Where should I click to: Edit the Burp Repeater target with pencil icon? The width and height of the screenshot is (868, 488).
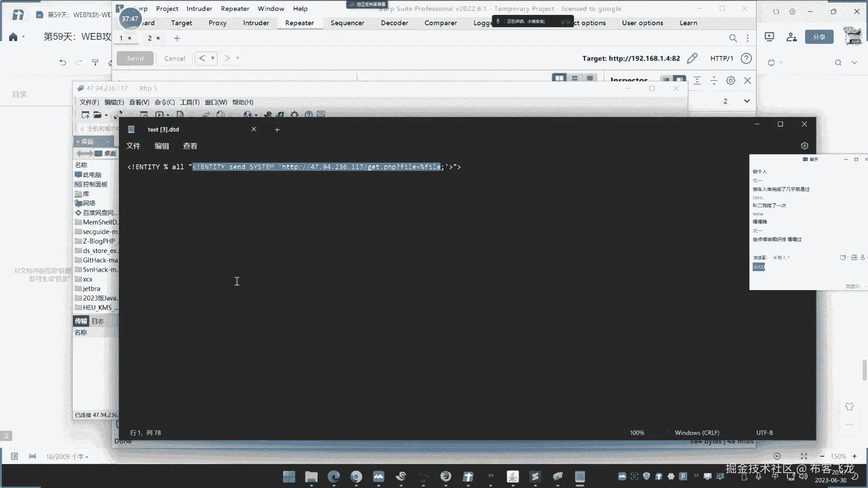pos(692,58)
